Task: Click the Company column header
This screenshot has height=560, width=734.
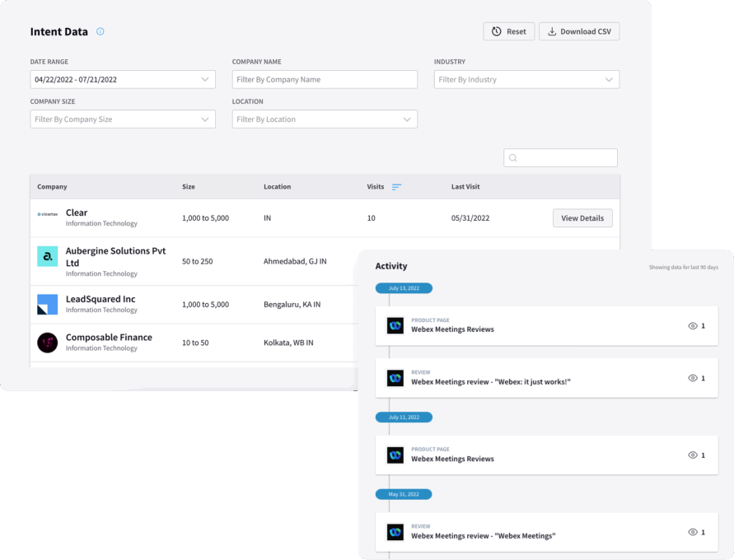Action: point(52,187)
